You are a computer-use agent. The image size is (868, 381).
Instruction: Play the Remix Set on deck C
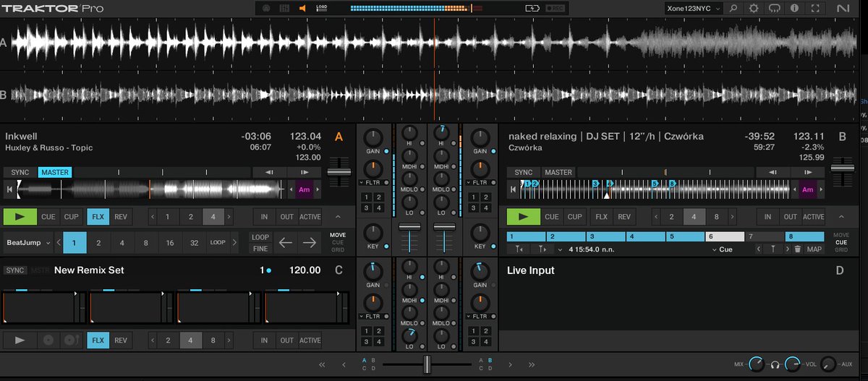(19, 341)
